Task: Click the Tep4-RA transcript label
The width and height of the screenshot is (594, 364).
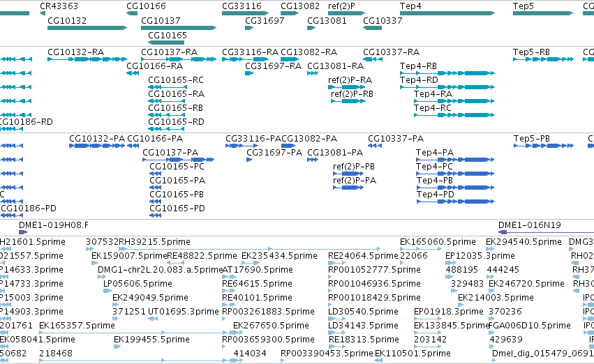Action: pos(433,94)
